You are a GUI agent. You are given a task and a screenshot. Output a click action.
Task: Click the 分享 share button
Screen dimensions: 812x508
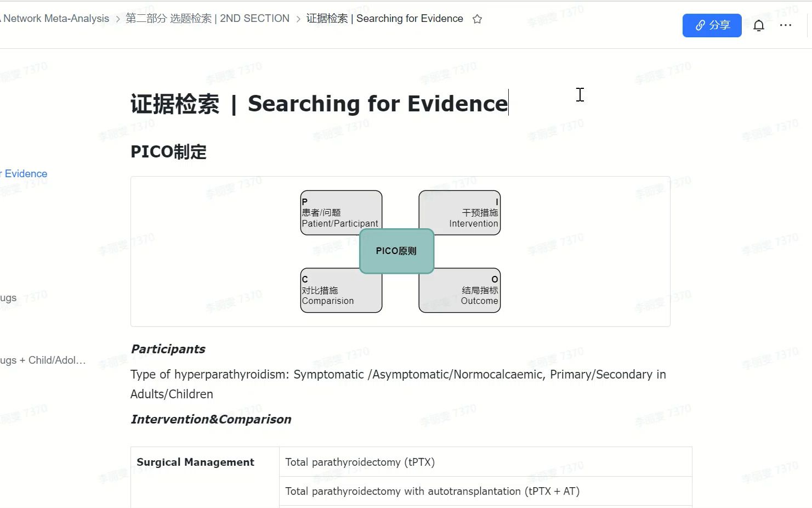(712, 25)
